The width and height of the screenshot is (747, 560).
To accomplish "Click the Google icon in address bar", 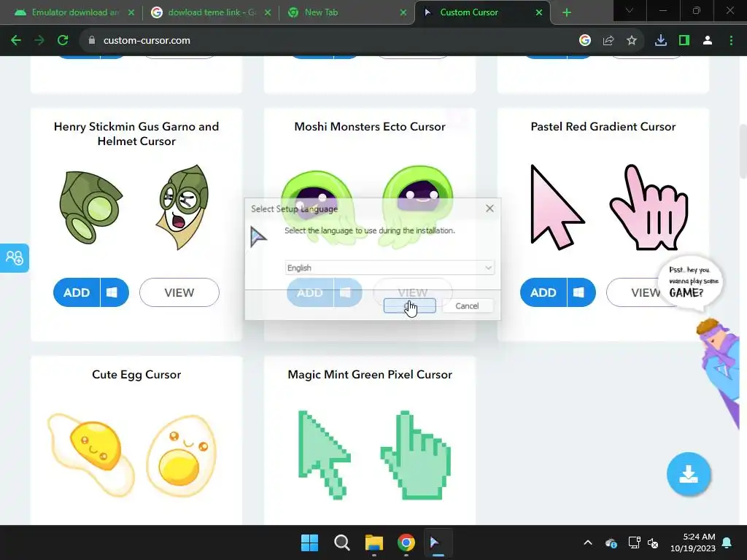I will point(585,41).
